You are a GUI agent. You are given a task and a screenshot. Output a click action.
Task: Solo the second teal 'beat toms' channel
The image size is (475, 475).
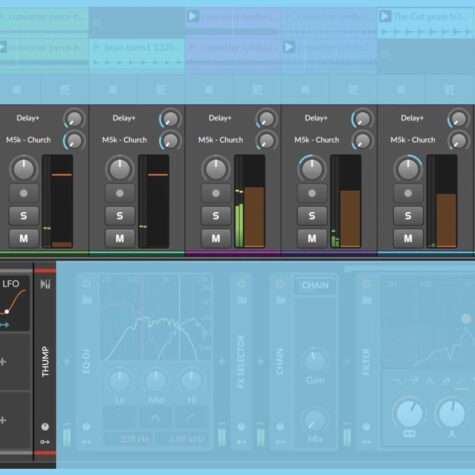[120, 216]
